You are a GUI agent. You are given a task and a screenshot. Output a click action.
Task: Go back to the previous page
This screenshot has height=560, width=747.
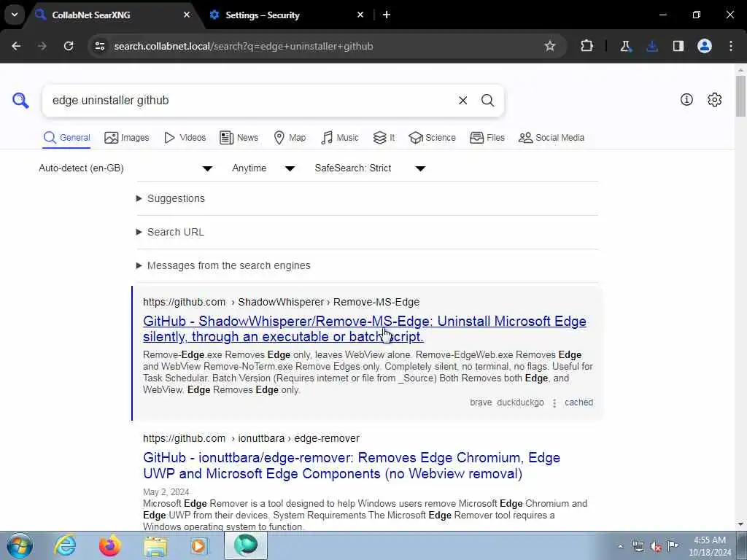click(16, 46)
